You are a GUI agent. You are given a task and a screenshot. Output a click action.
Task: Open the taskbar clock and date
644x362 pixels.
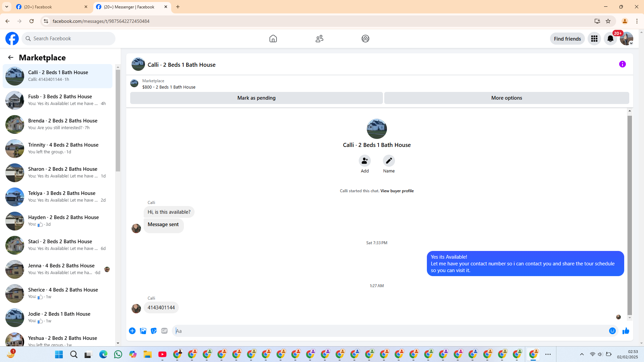[628, 354]
